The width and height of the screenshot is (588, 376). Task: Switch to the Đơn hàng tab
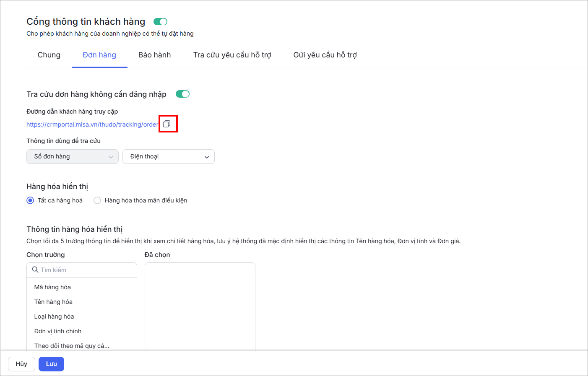pos(99,55)
